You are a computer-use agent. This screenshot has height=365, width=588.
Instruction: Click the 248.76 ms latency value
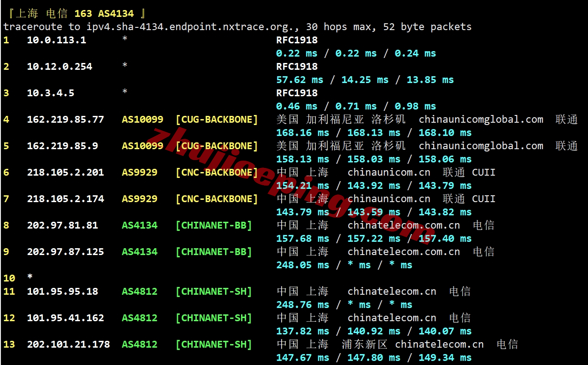tap(303, 305)
